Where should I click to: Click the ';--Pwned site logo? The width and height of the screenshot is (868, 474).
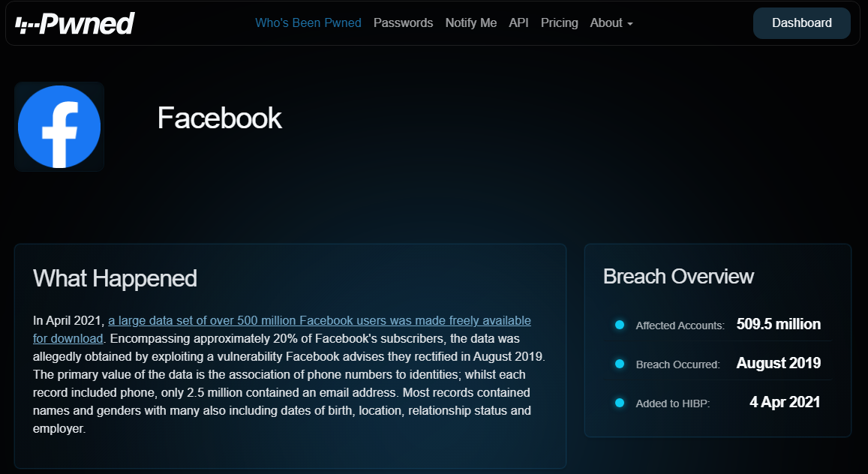(x=75, y=23)
